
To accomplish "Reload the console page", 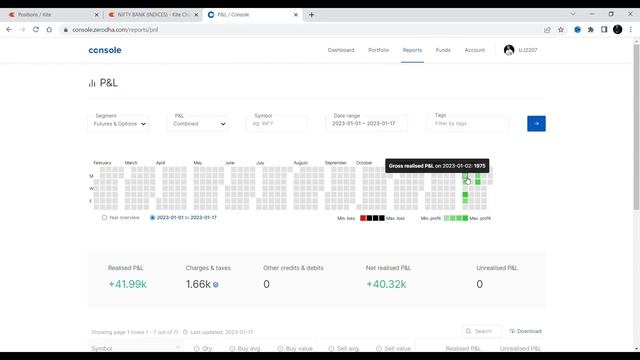I will point(36,29).
